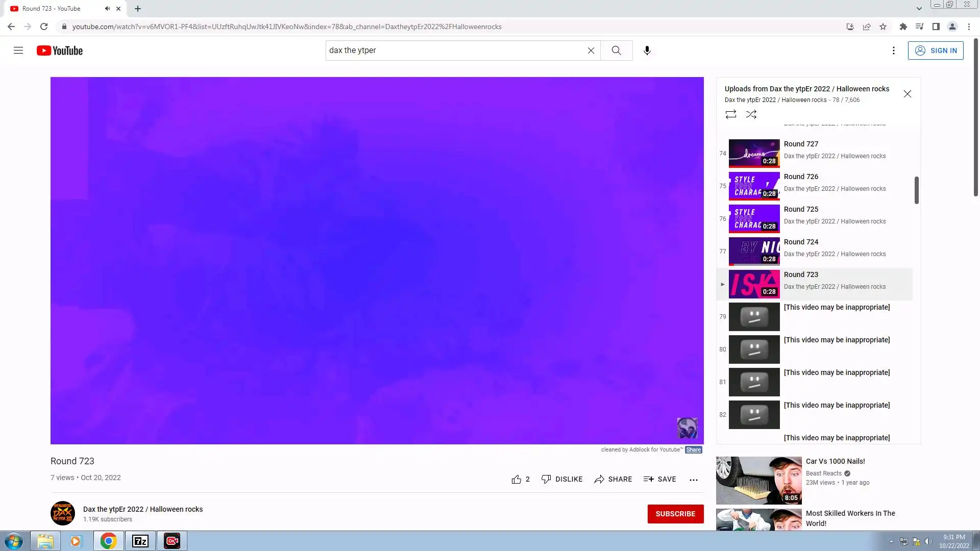Screen dimensions: 980x551
Task: Select Round 724 in the playlist
Action: 801,242
